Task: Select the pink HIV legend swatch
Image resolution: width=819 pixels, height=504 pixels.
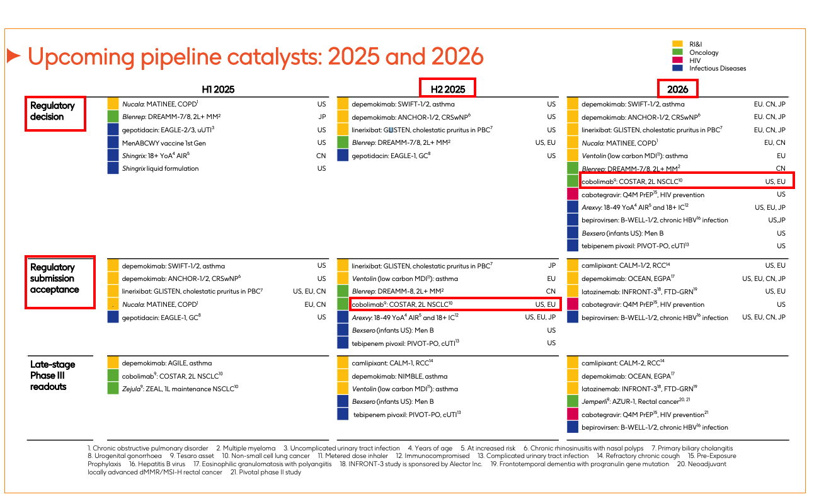Action: [678, 60]
